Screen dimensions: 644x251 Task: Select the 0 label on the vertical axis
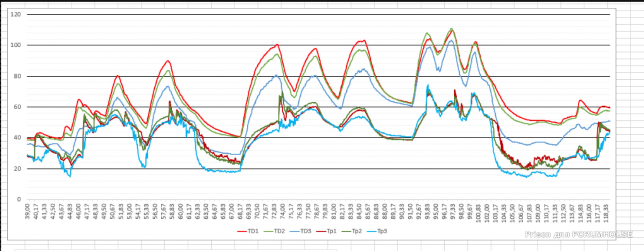(x=19, y=199)
